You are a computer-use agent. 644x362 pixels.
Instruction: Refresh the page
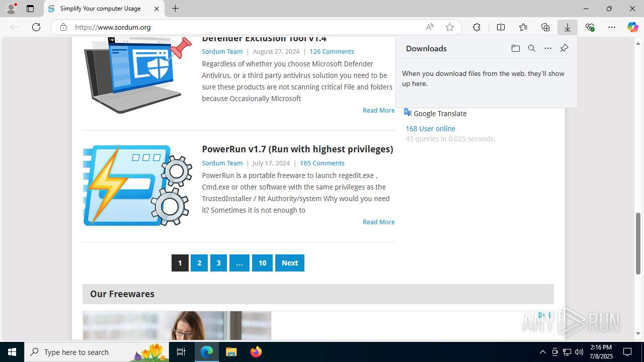[36, 27]
